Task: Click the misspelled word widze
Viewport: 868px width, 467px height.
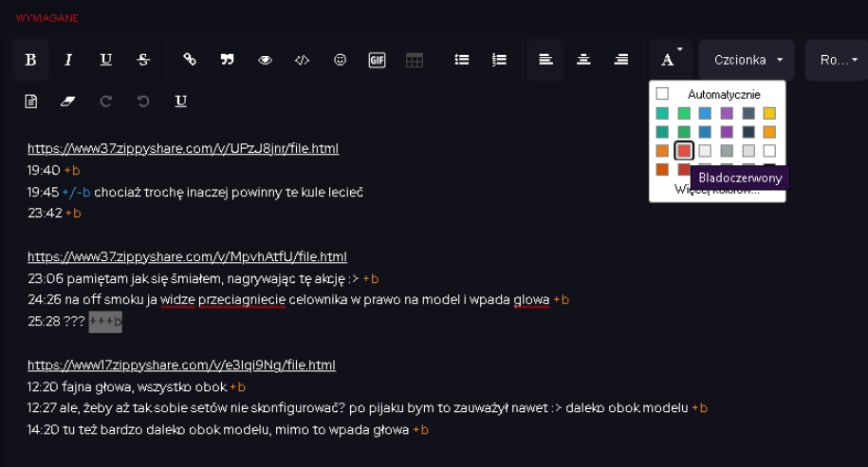Action: (x=177, y=300)
